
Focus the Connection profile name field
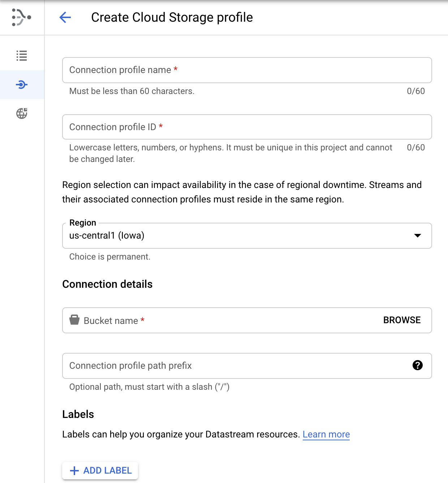point(247,70)
